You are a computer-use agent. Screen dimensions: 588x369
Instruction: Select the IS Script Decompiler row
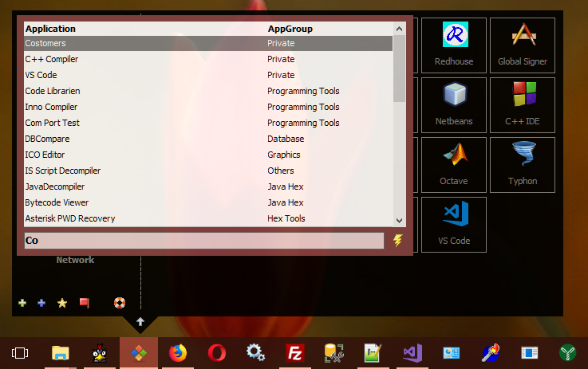tap(208, 171)
